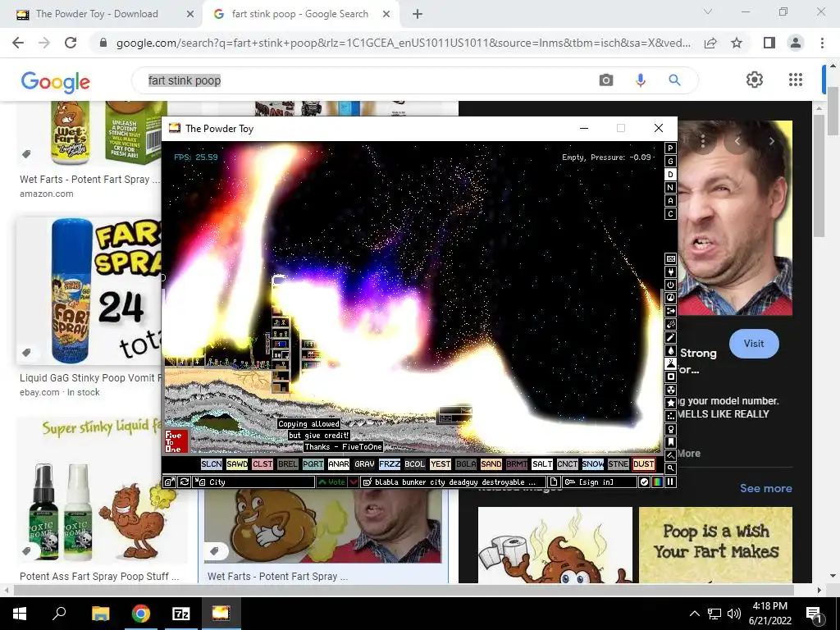Submit search with Google magnifier button
This screenshot has width=840, height=630.
click(x=674, y=80)
